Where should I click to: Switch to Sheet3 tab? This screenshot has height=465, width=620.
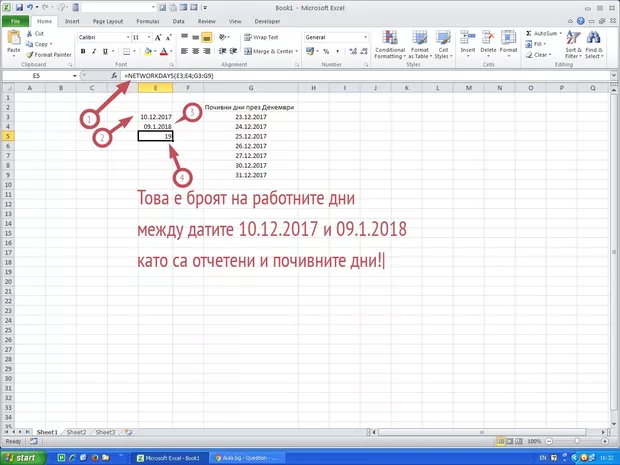point(105,432)
